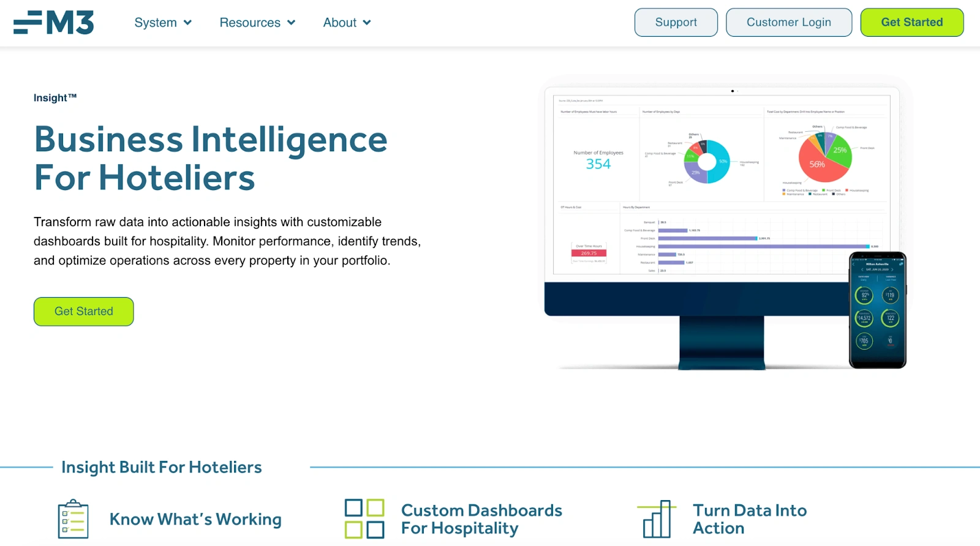Click the Insight Built For Hoteliers heading
Viewport: 980px width, 546px height.
pyautogui.click(x=162, y=467)
